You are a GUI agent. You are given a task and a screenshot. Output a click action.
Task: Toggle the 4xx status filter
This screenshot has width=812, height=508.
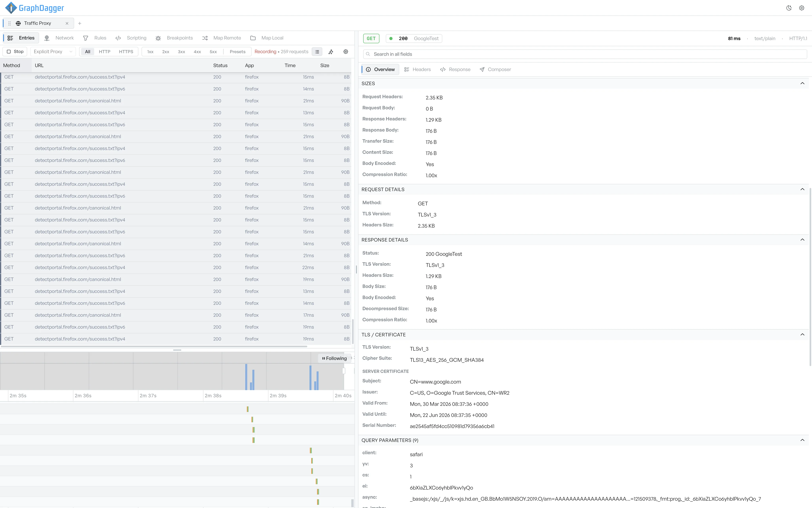tap(197, 51)
